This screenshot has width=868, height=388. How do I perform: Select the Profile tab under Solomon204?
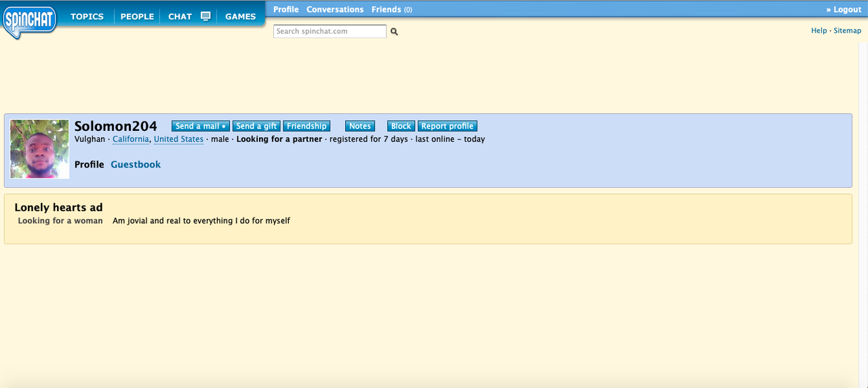90,165
